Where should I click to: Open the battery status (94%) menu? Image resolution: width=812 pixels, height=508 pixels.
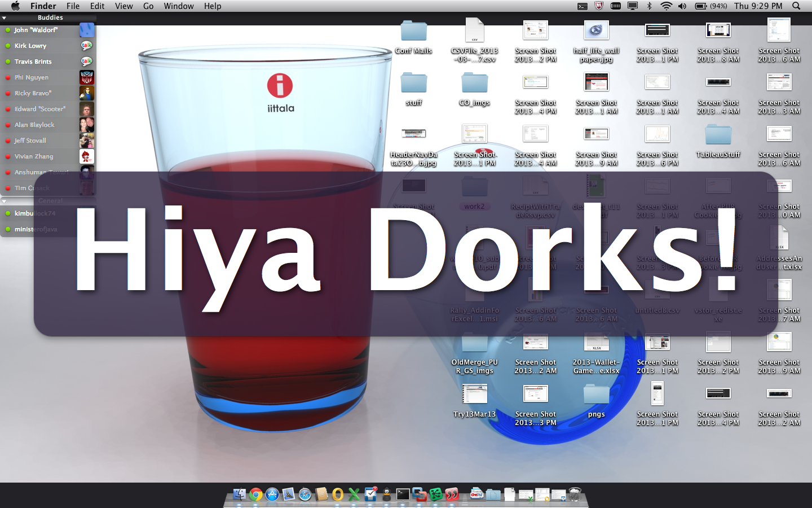(711, 6)
